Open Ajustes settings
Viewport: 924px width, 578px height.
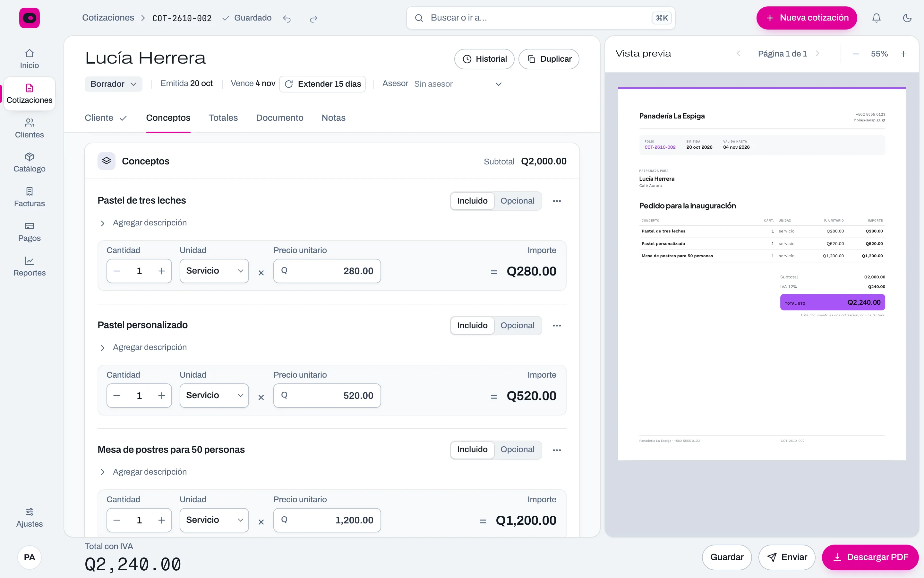(x=30, y=518)
